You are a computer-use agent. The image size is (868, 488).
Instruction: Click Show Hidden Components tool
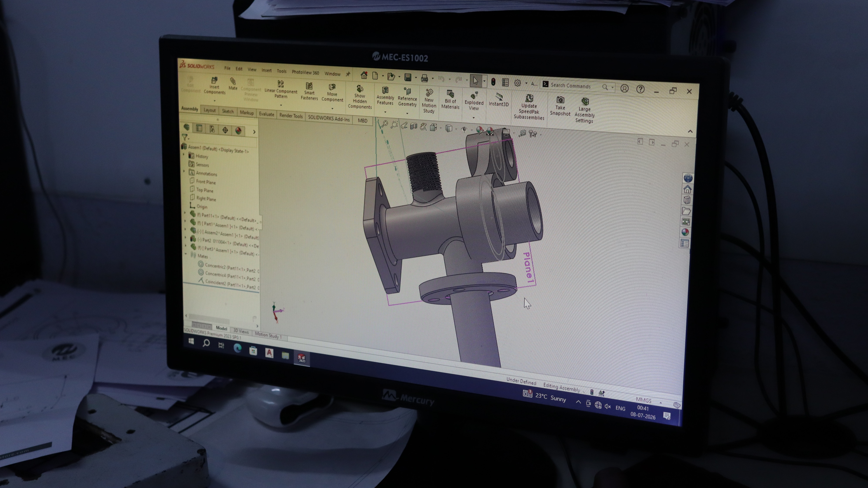pyautogui.click(x=359, y=97)
